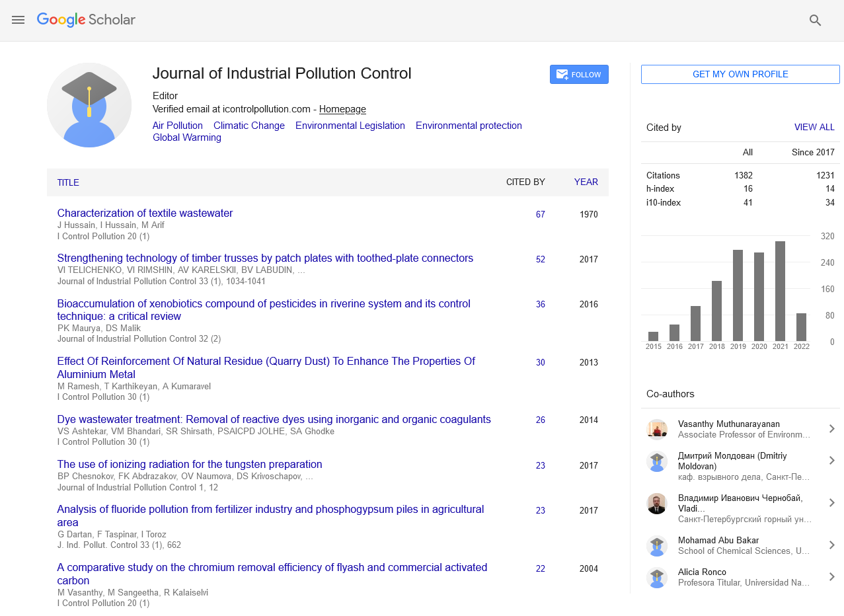Open the hamburger menu icon
The width and height of the screenshot is (844, 616).
[18, 20]
